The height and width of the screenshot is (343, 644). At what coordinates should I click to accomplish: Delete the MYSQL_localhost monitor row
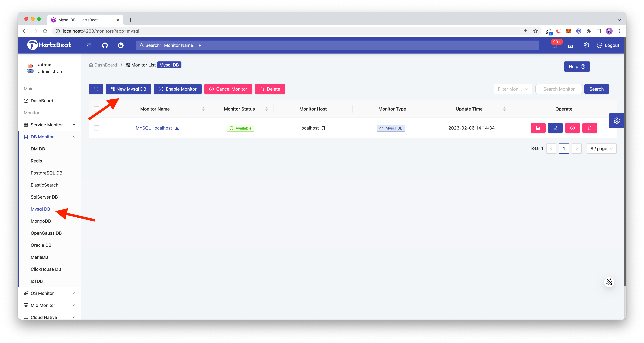click(x=589, y=128)
